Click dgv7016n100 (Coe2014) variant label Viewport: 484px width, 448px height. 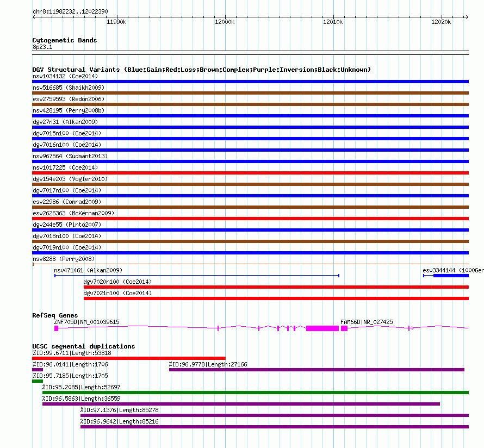pos(67,145)
